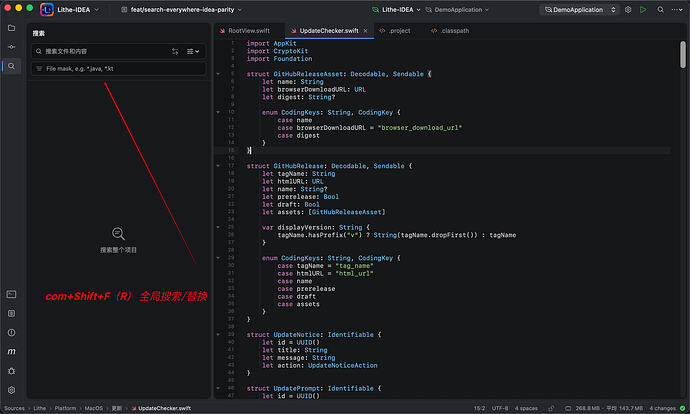Collapse the UpdatePrompt struct fold arrow
This screenshot has width=690, height=414.
218,388
